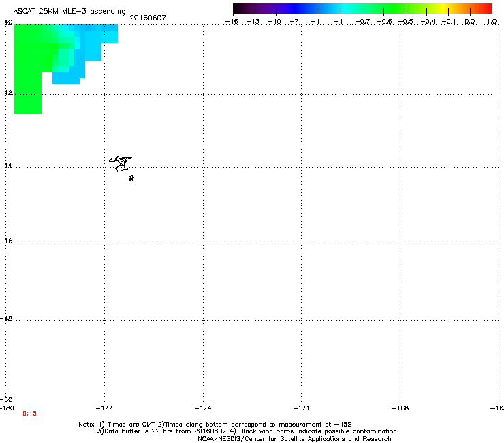Click the -10 color scale label
Image resolution: width=504 pixels, height=443 pixels.
pyautogui.click(x=274, y=22)
